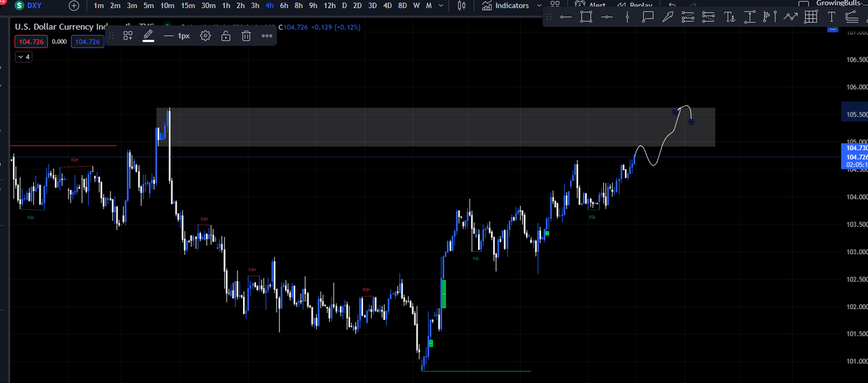Expand the timeframe list chevron after M
868x383 pixels.
click(441, 6)
